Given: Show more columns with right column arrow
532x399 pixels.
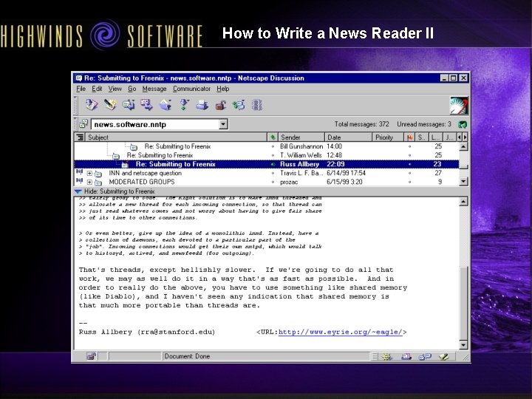Looking at the screenshot, I should [465, 137].
